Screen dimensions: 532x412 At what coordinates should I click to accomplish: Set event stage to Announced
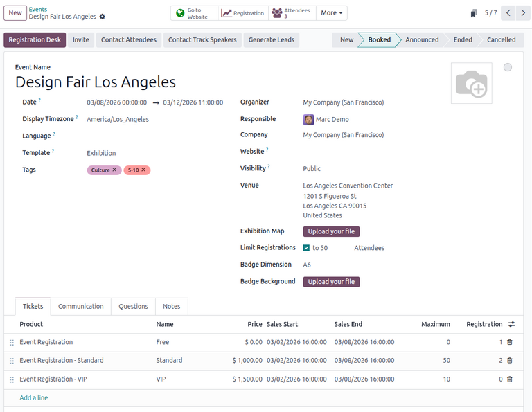pos(422,40)
